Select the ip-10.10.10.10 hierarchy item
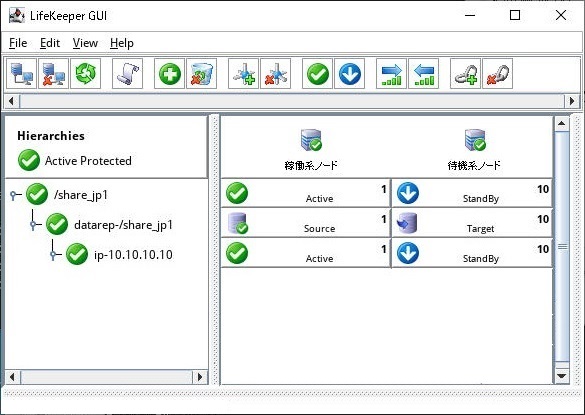Screen dimensions: 585x415 click(133, 255)
